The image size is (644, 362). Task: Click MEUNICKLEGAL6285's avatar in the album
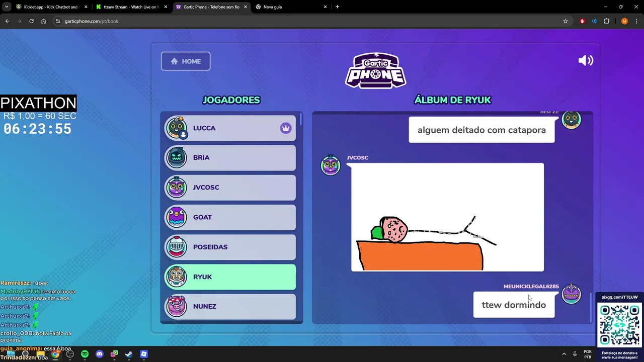(571, 294)
